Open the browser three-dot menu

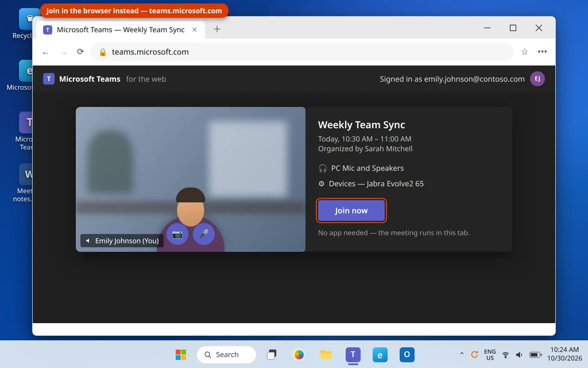point(542,52)
